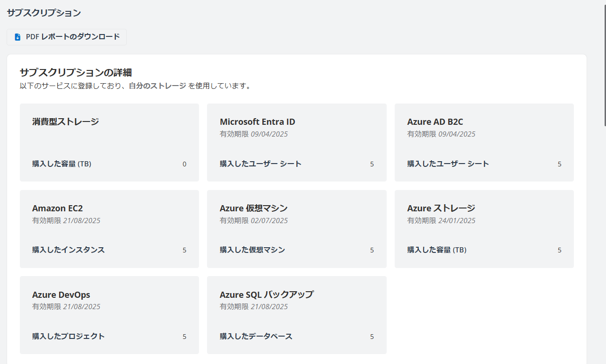The image size is (606, 364).
Task: Click 購入した容量 (TB) in Azure ストレージ card
Action: coord(437,250)
